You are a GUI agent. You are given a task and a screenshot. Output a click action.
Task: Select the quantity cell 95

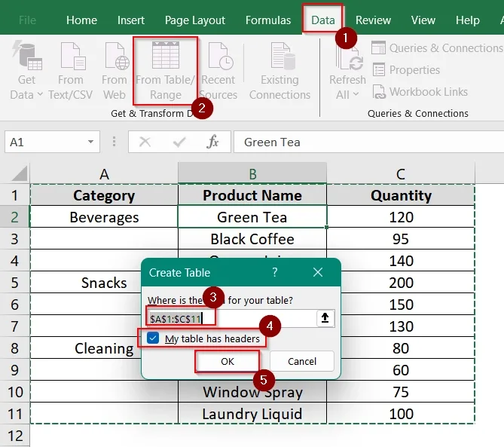click(x=401, y=239)
